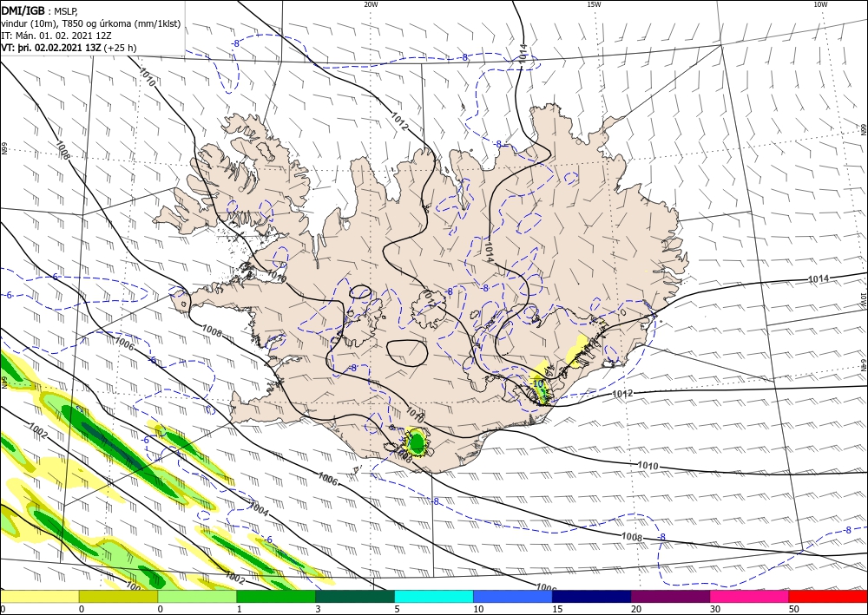Click the blue '-10' temperature label
Image resolution: width=868 pixels, height=615 pixels.
[x=537, y=383]
